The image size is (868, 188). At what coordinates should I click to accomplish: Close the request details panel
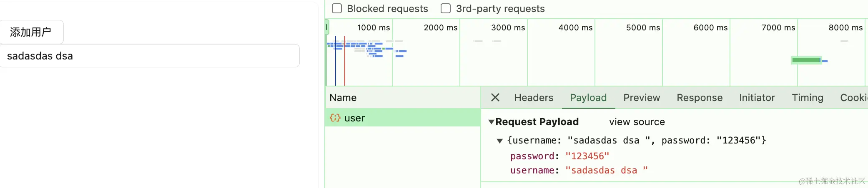click(x=495, y=98)
